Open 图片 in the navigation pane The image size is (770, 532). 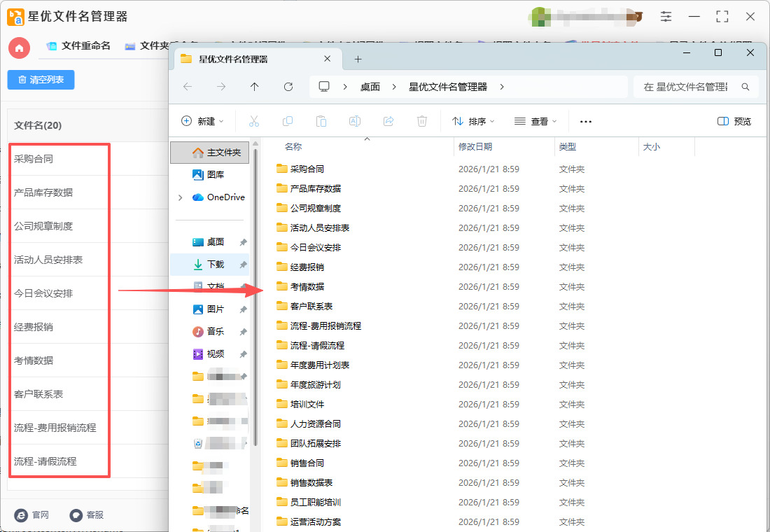[209, 309]
